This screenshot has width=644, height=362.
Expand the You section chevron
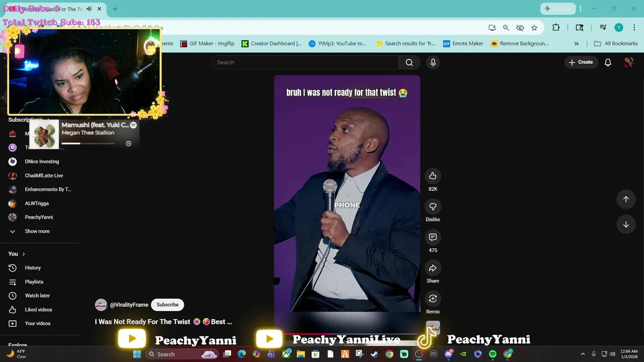23,254
